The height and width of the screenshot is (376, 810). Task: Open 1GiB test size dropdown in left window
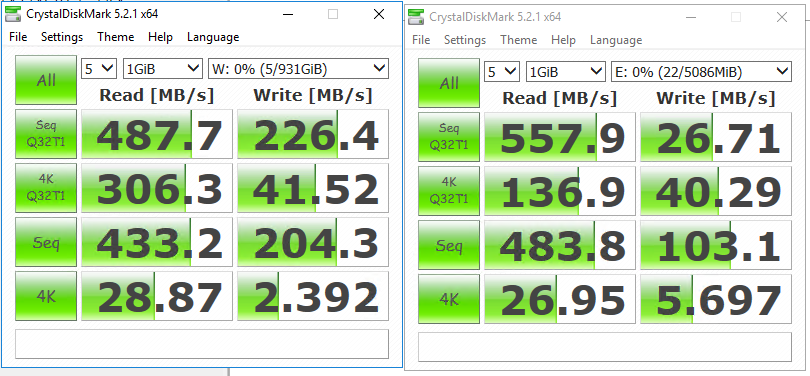(x=162, y=68)
